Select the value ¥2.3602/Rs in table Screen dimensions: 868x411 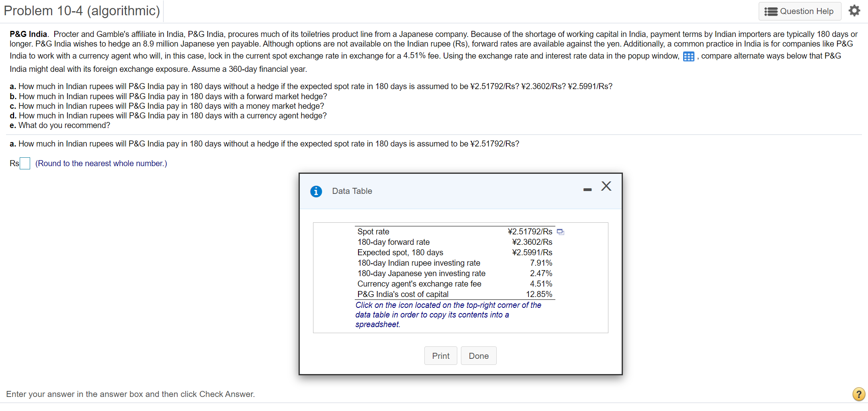(532, 242)
